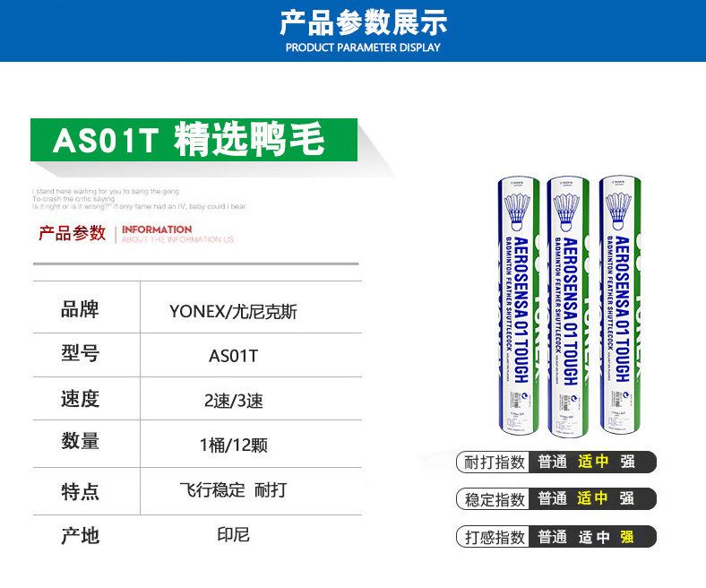Select the 2速/3速 speed value
The height and width of the screenshot is (588, 706).
click(x=233, y=400)
